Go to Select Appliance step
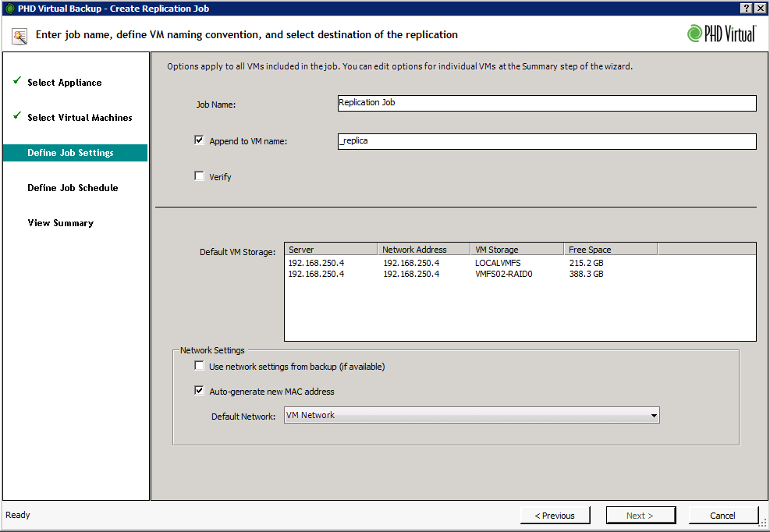Viewport: 770px width, 532px height. (x=64, y=83)
